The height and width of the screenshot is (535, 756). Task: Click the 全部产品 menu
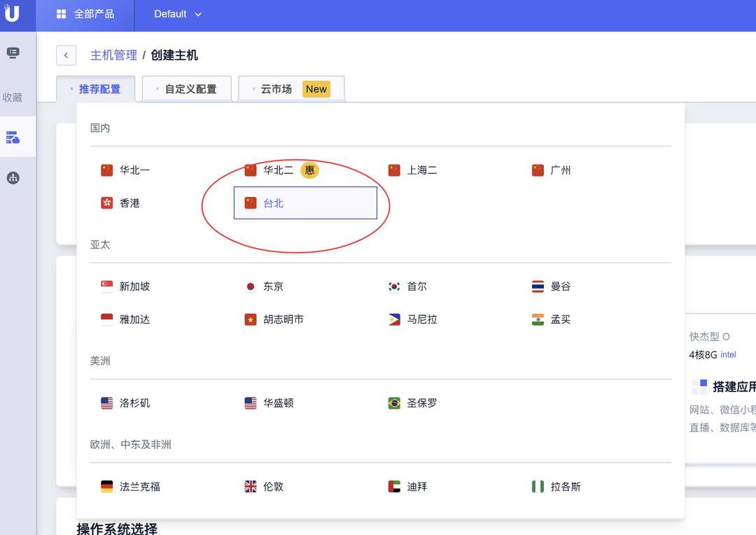(85, 14)
